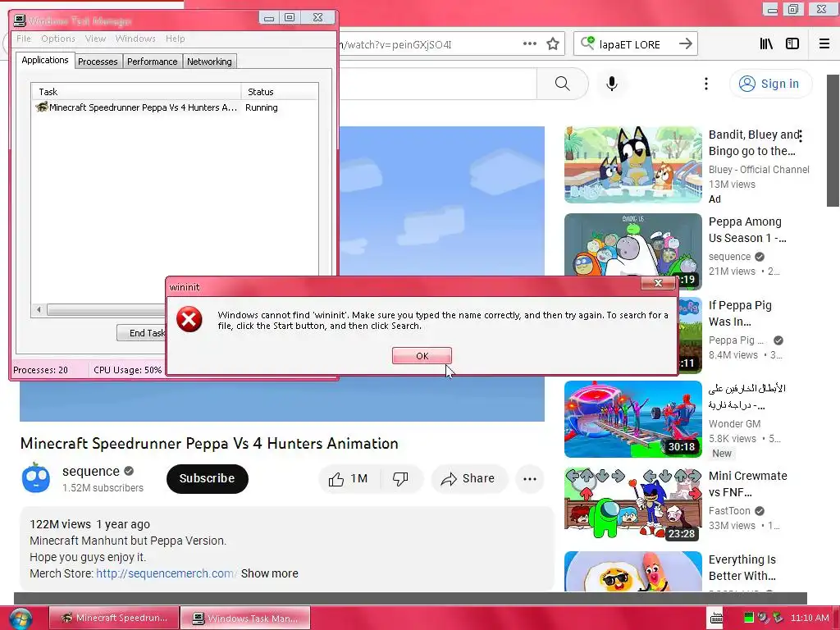This screenshot has height=630, width=840.
Task: Open the page actions three-dot menu in the address bar
Action: [529, 44]
